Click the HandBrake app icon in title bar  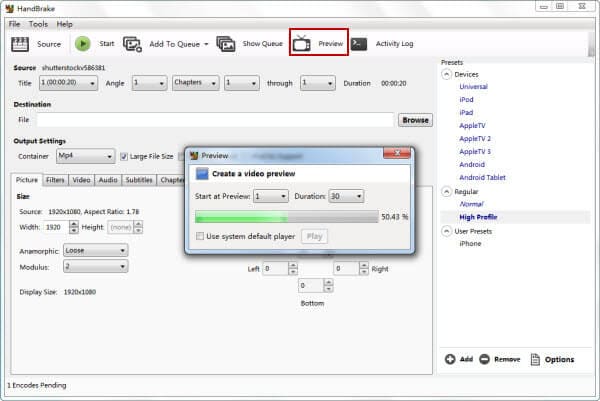(10, 8)
